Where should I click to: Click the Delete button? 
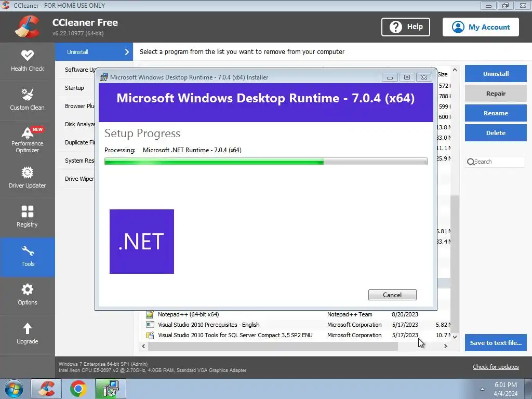click(x=496, y=133)
